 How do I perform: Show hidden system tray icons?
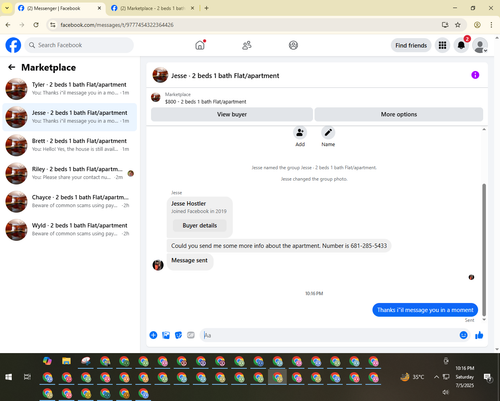click(x=436, y=377)
